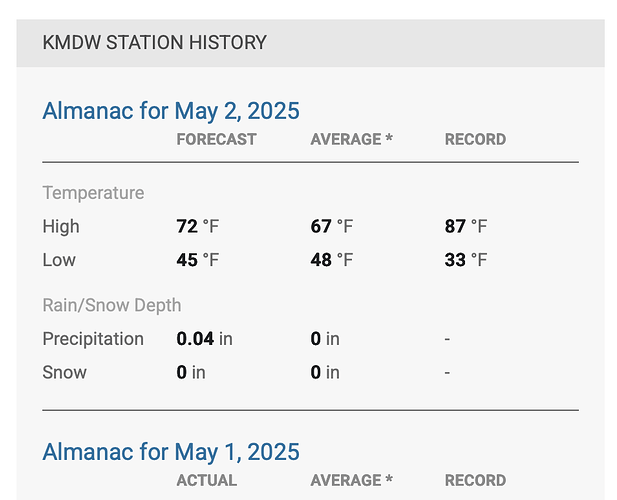Click the Precipitation row label
Viewport: 617px width, 500px height.
(x=93, y=339)
